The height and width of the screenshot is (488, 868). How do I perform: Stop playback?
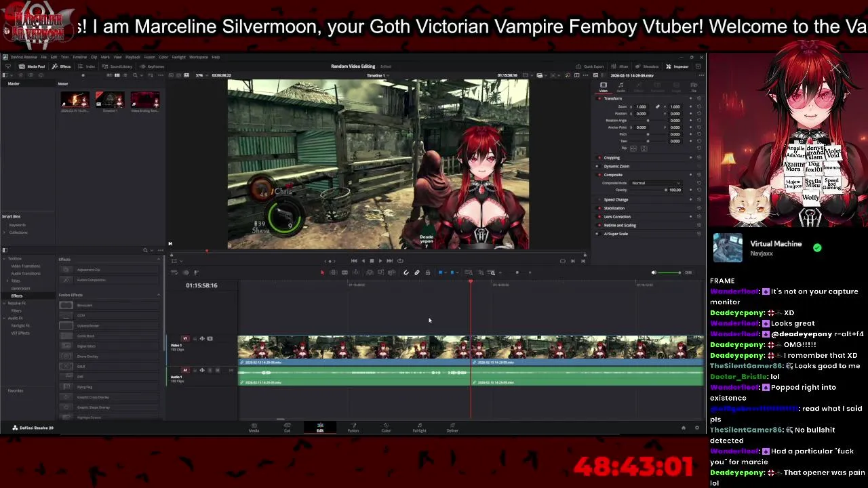(371, 260)
